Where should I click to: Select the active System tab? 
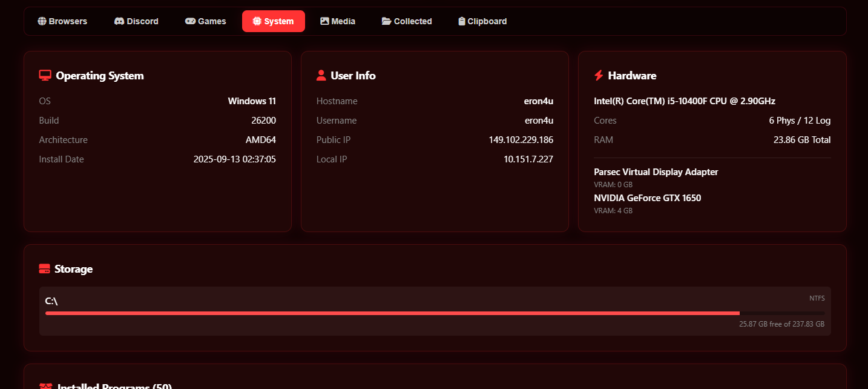274,21
